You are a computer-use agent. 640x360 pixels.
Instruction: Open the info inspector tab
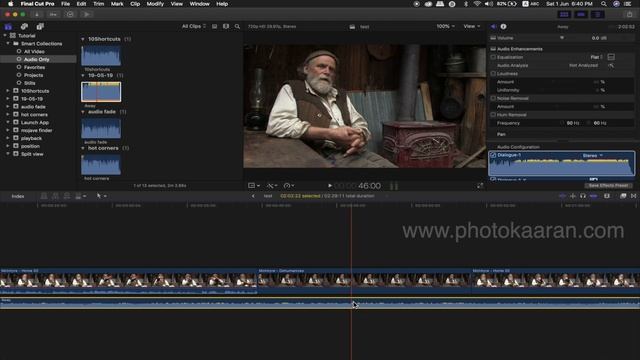point(504,27)
